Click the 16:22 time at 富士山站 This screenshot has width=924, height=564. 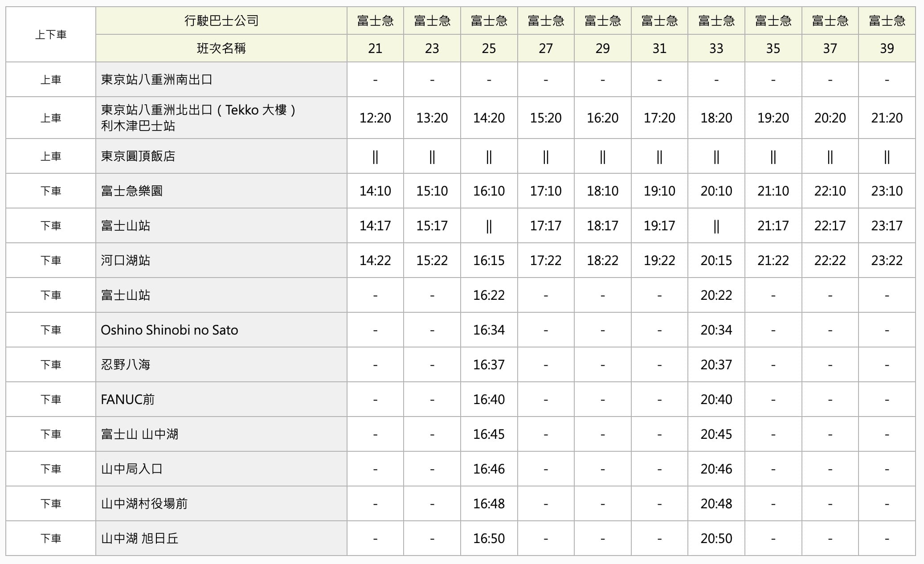[x=489, y=295]
